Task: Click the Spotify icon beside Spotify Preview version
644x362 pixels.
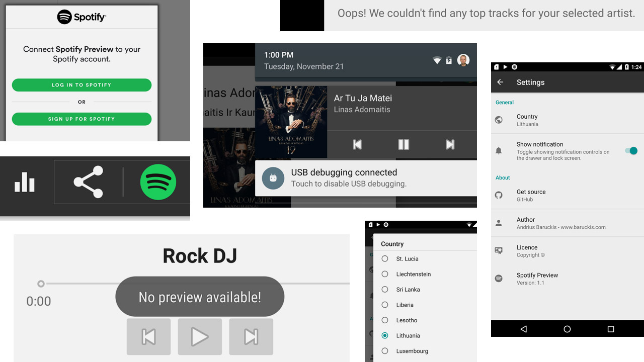Action: click(499, 278)
